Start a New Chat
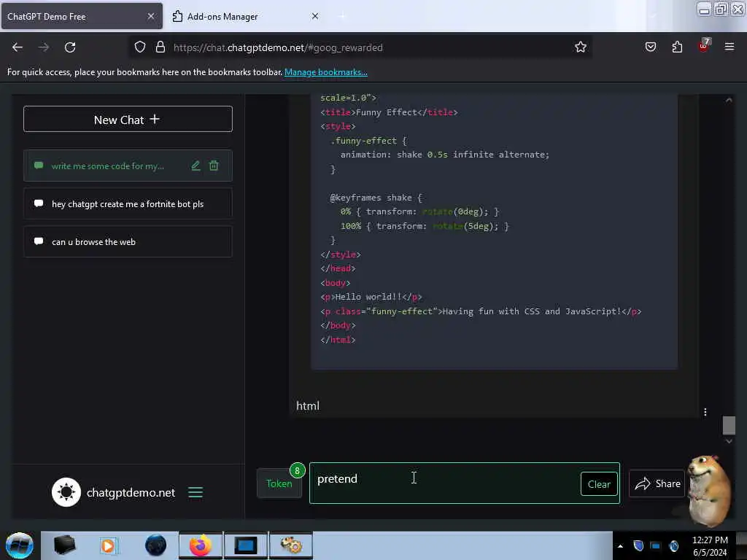This screenshot has width=747, height=560. click(x=128, y=119)
